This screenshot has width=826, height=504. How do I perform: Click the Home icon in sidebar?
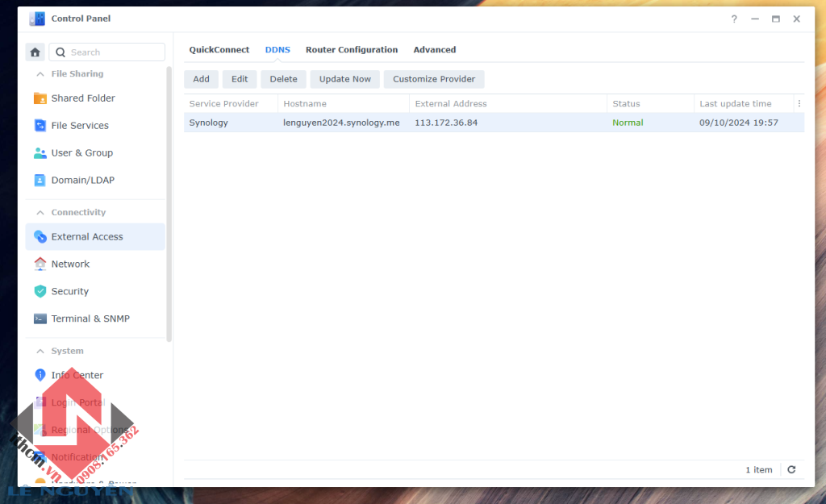click(35, 52)
